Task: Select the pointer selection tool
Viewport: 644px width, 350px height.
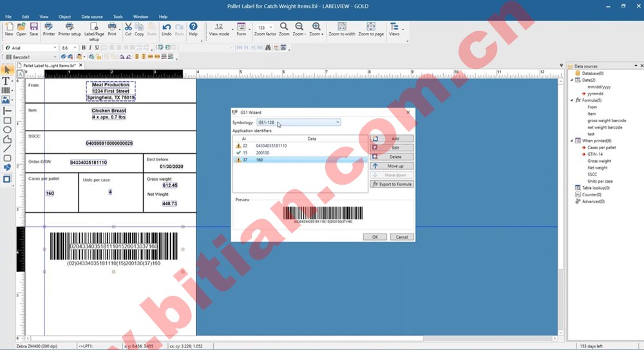Action: click(x=7, y=69)
